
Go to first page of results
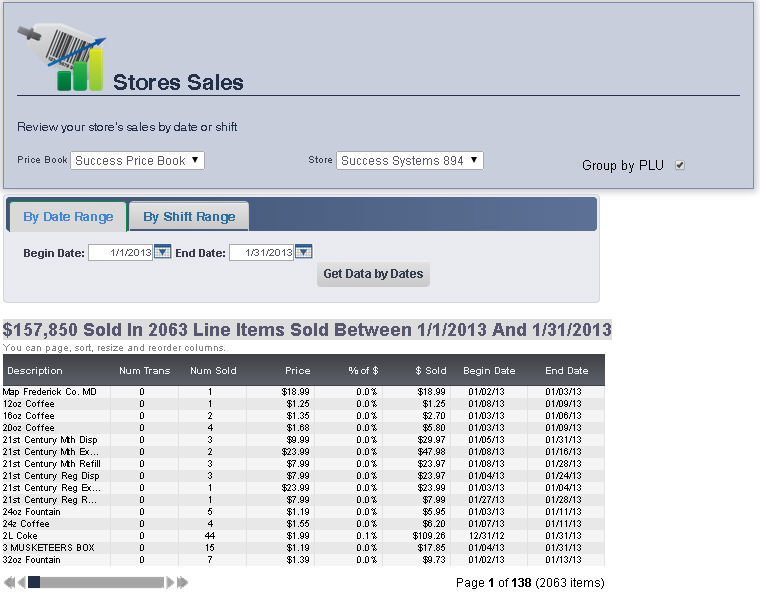(9, 582)
